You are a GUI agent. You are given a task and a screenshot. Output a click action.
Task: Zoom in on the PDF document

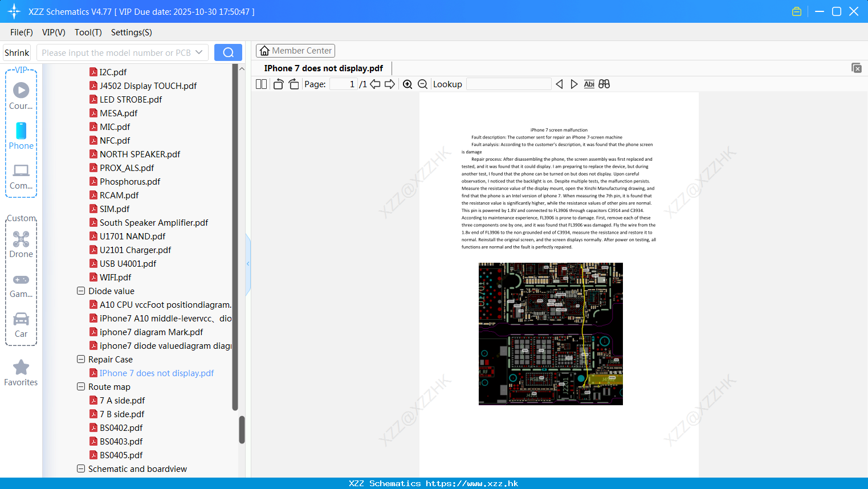click(x=407, y=84)
